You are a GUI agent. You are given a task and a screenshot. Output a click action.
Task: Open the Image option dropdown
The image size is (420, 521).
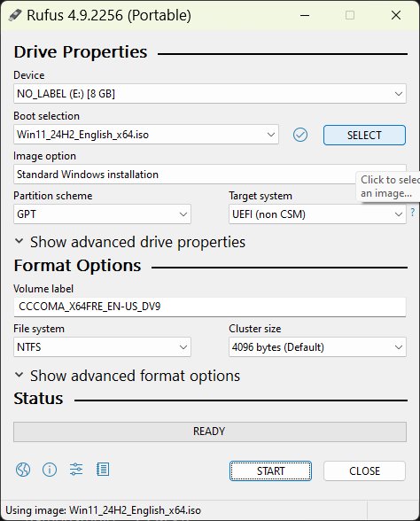[210, 174]
